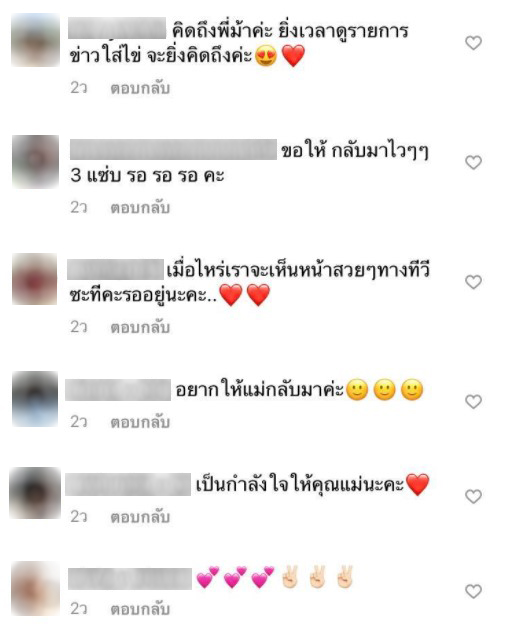This screenshot has height=638, width=510.
Task: Click ตอบกลับ under the peace-sign emoji comment
Action: point(140,609)
